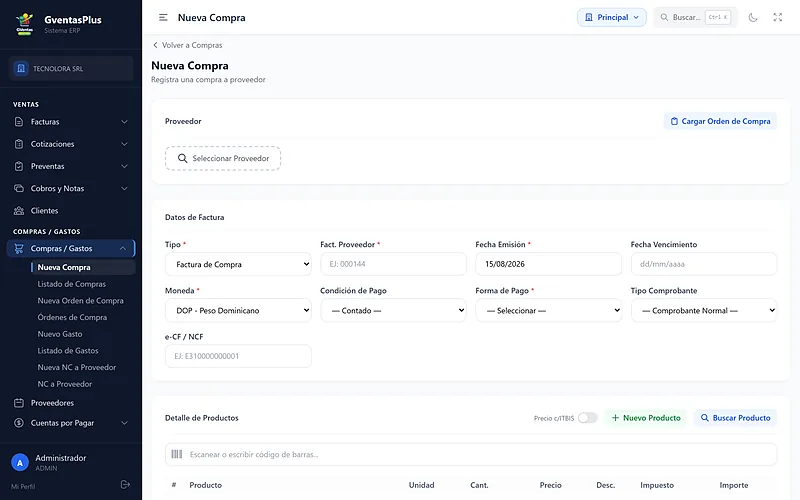Click the hamburger menu icon beside Nueva Compra

(x=163, y=18)
